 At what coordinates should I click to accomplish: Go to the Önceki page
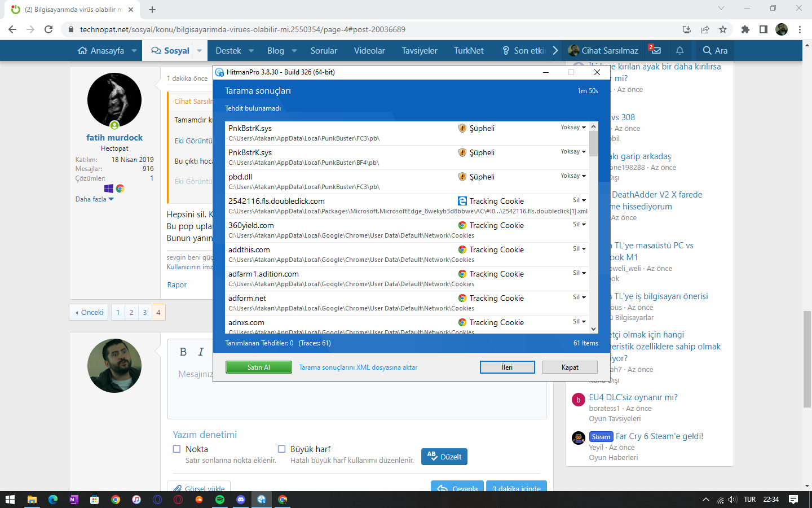89,312
